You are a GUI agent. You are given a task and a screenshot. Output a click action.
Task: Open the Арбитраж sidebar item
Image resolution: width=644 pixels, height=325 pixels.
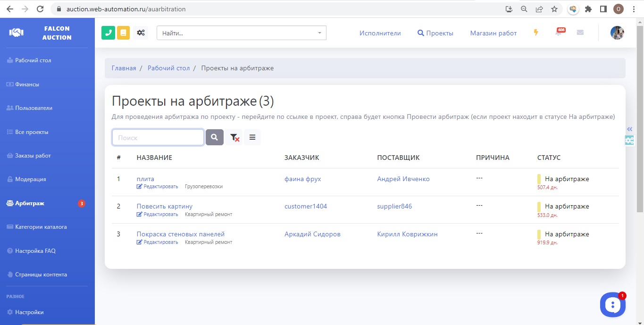coord(30,203)
